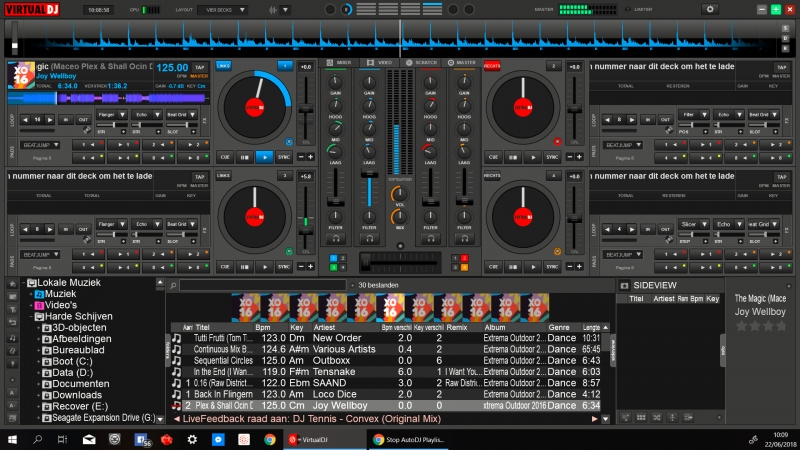Start playback on deck 2

533,157
